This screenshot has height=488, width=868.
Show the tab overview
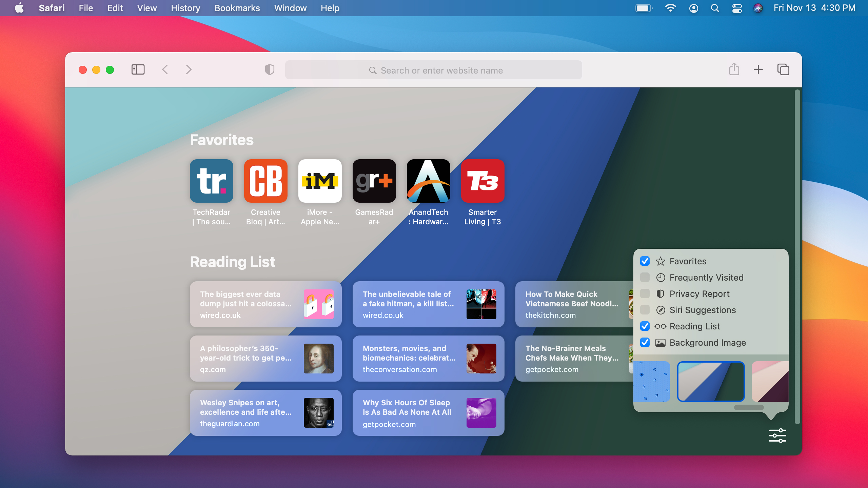pyautogui.click(x=783, y=69)
